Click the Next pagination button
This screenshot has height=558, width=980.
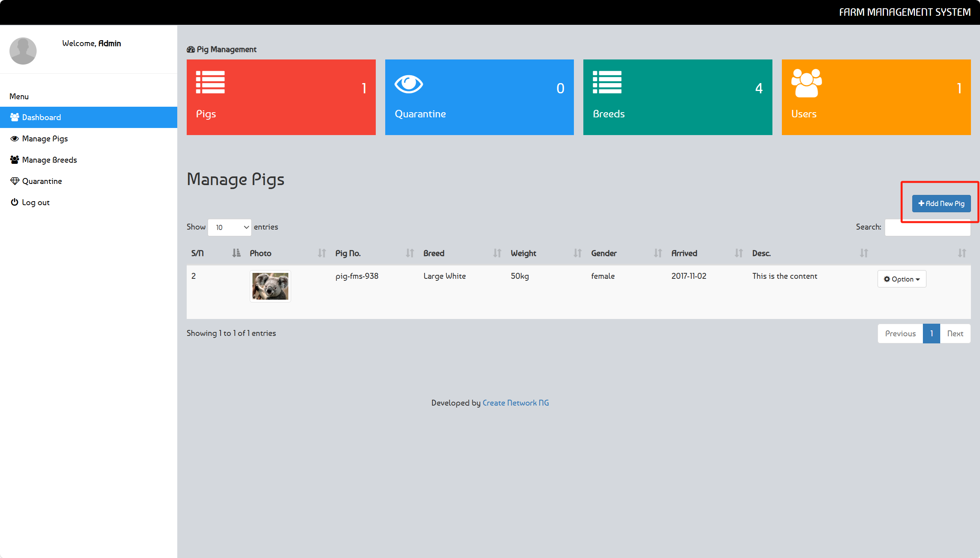(x=955, y=334)
